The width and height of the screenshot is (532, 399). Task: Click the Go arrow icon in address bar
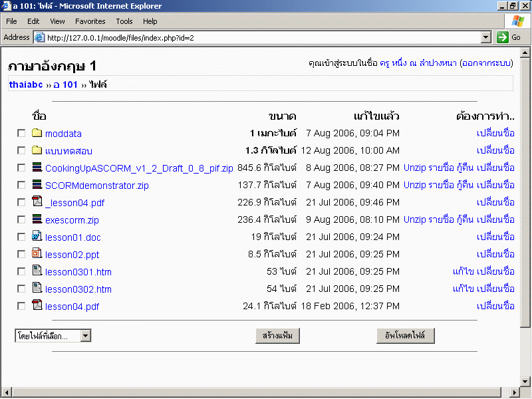(x=502, y=37)
